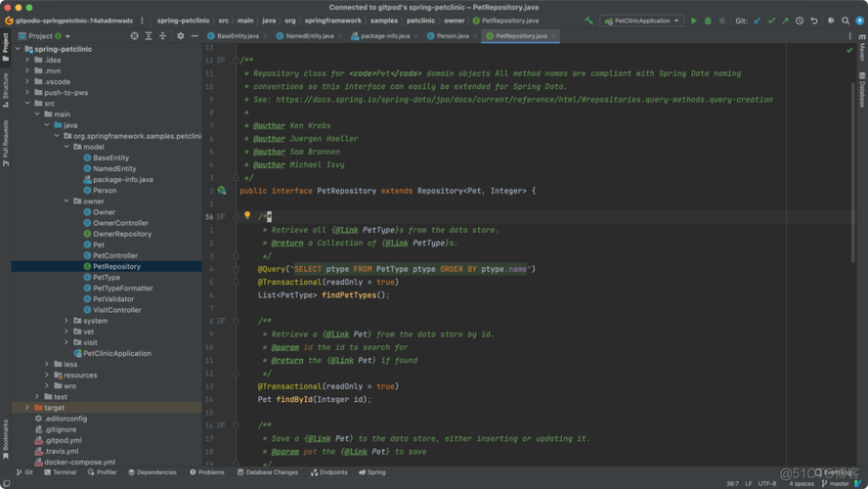
Task: Start debugging with the bug icon
Action: [x=708, y=21]
